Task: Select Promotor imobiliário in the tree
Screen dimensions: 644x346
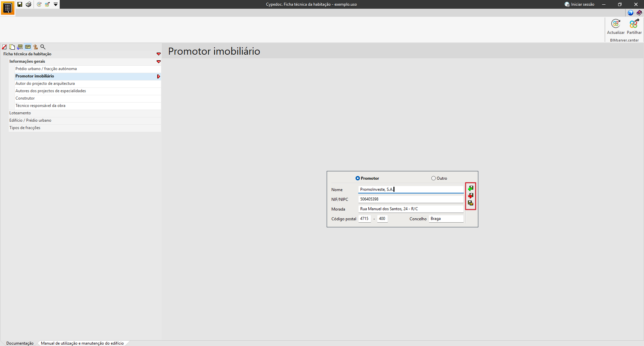Action: pos(88,76)
